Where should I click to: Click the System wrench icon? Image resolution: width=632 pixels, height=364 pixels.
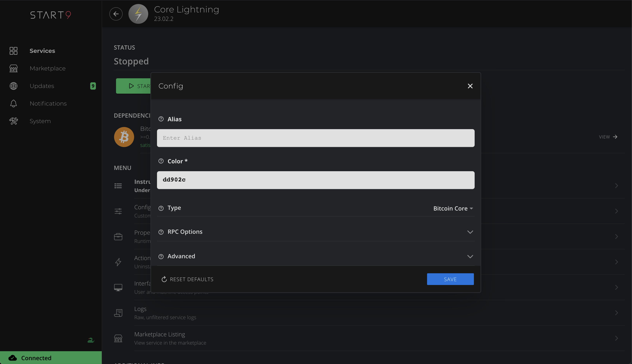pyautogui.click(x=14, y=121)
